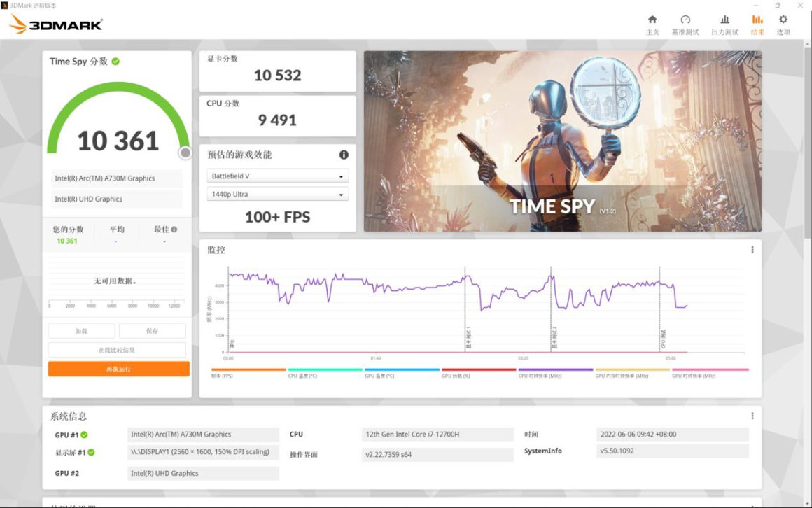Switch to the 压力测试 tab
The width and height of the screenshot is (812, 508).
pos(724,20)
